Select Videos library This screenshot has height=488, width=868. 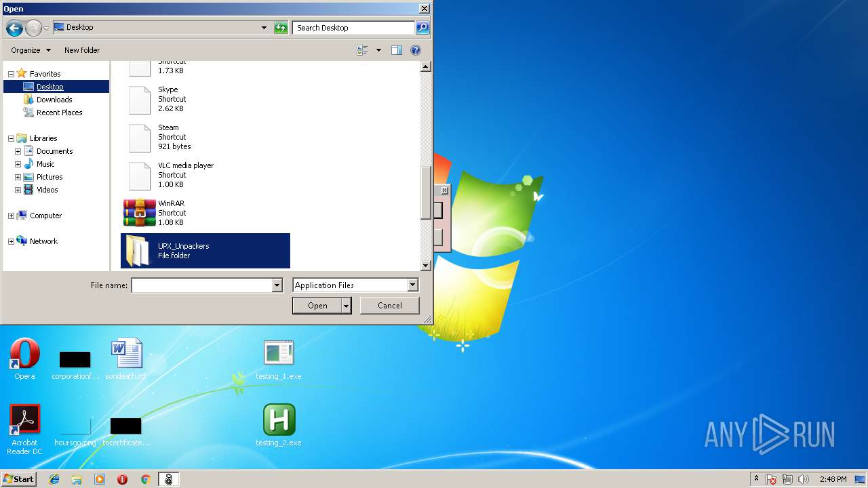[47, 190]
